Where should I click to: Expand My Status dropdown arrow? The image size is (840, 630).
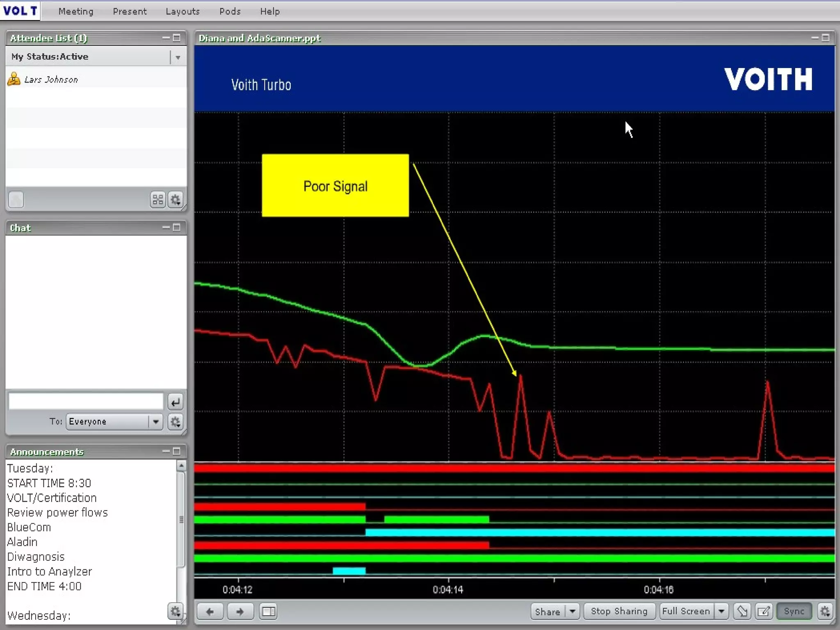click(178, 57)
